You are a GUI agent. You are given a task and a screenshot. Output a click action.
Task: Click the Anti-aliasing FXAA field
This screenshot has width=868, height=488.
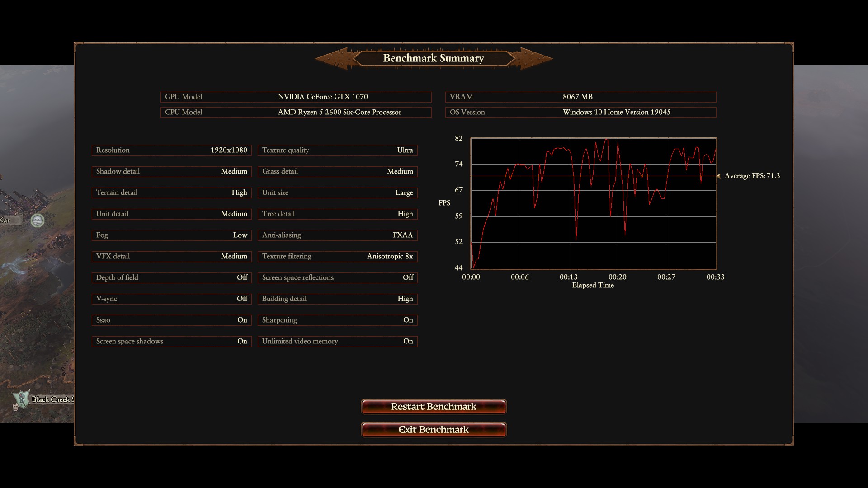pos(337,235)
